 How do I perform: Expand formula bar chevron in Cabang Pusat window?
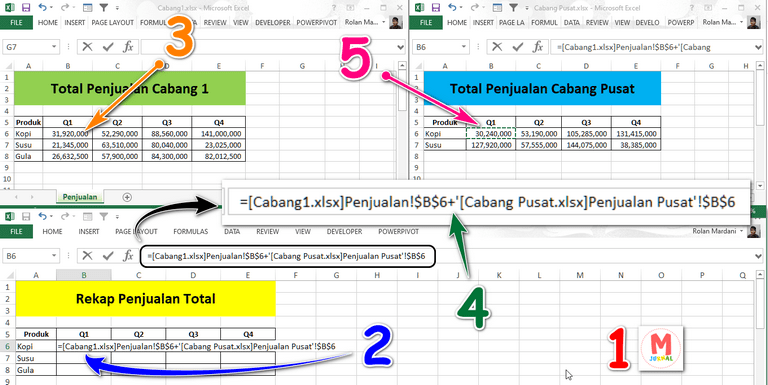[758, 47]
